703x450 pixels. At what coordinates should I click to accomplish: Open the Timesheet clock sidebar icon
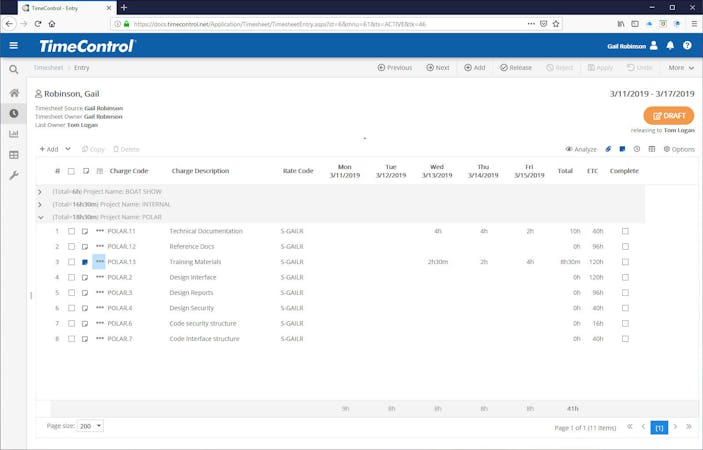pyautogui.click(x=14, y=113)
